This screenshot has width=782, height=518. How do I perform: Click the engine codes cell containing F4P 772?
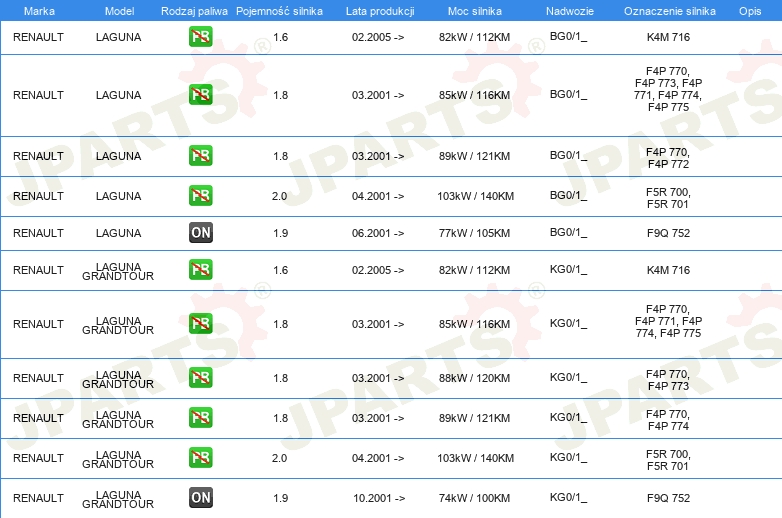coord(668,158)
